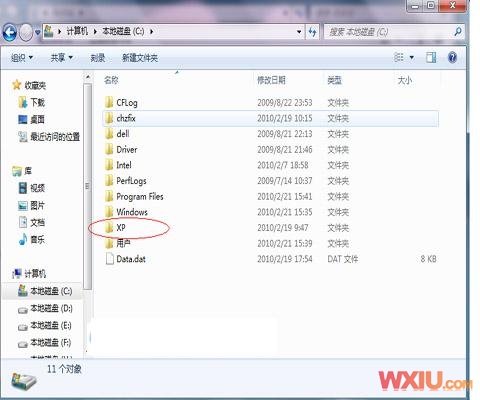Click the refresh icon beside address bar
Viewport: 480px width, 400px height.
[312, 32]
